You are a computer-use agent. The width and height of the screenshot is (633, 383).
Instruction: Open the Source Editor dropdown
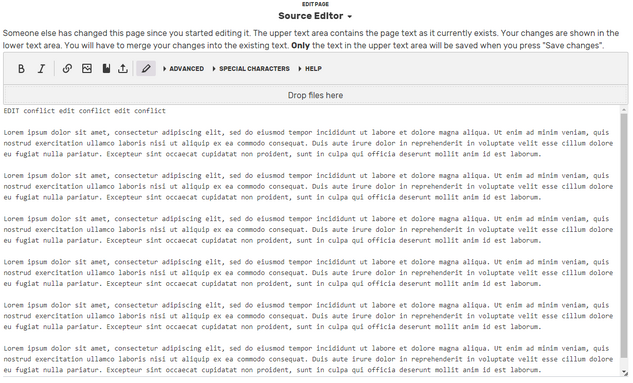pos(315,16)
